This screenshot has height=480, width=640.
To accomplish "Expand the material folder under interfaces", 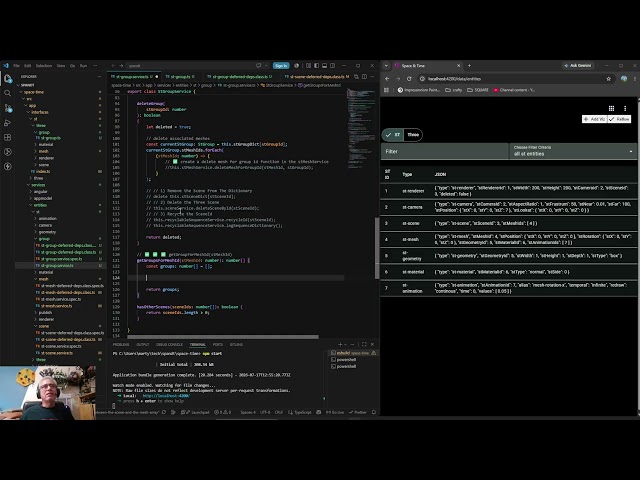I will 45,144.
